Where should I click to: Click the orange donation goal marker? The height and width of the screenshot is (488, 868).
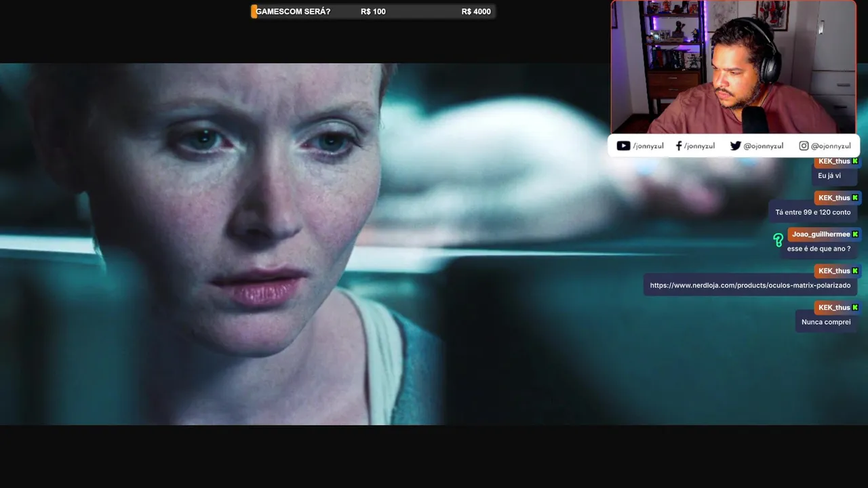[x=254, y=12]
